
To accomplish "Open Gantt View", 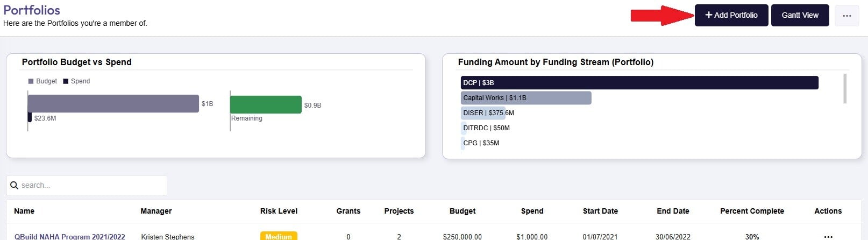I will pos(800,15).
